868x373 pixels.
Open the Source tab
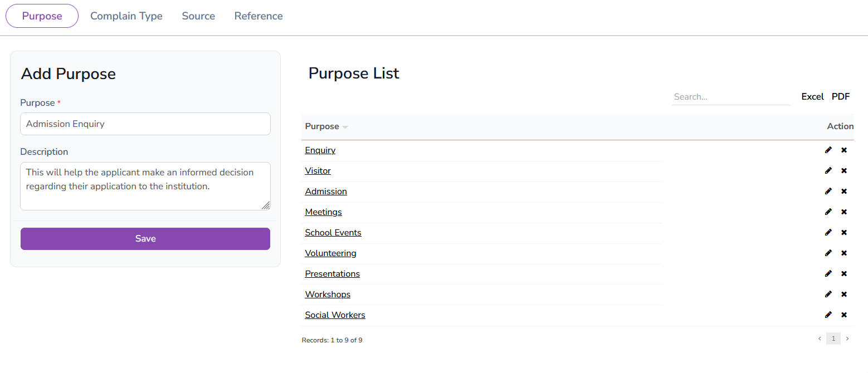click(x=198, y=16)
